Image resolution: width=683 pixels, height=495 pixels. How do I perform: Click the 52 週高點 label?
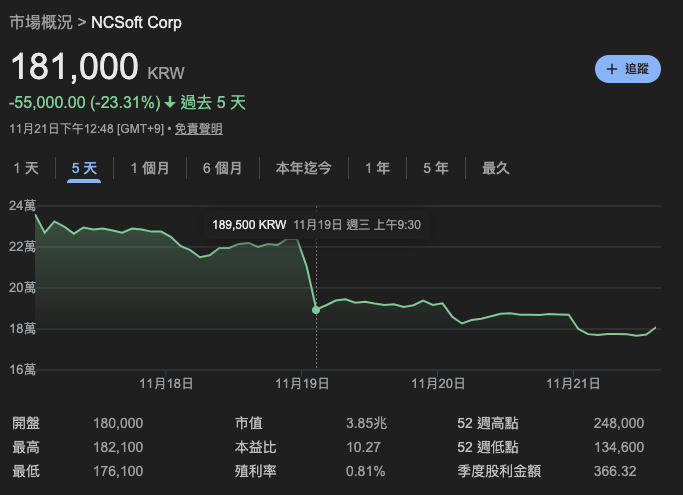(488, 423)
